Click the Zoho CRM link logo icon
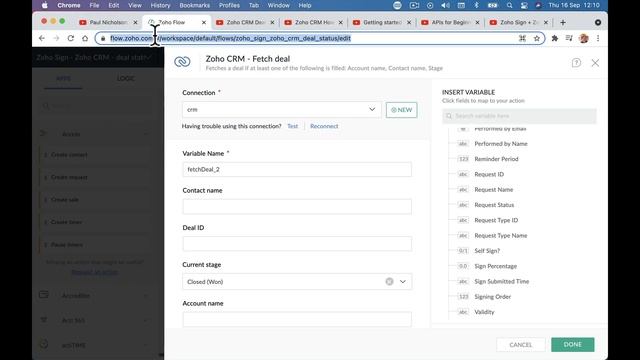640x360 pixels. point(182,62)
